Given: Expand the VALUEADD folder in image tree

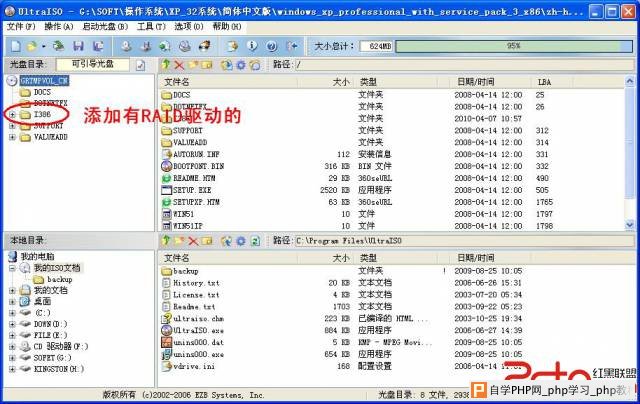Looking at the screenshot, I should click(12, 137).
